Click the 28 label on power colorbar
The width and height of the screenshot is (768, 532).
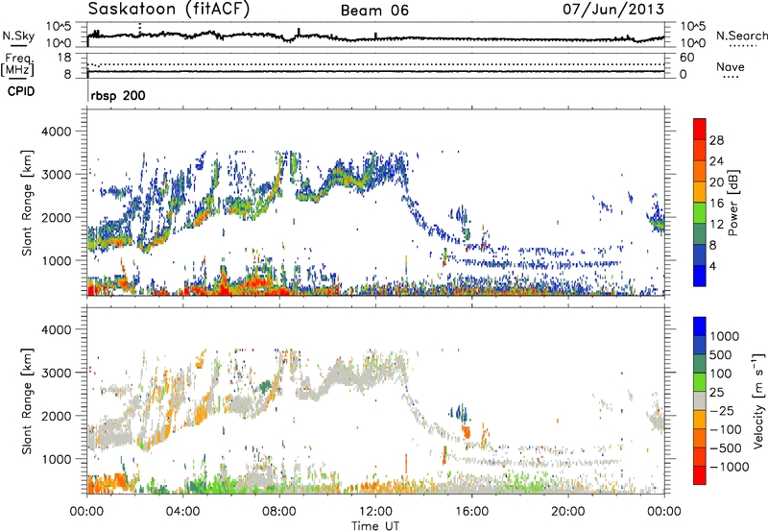click(x=716, y=140)
